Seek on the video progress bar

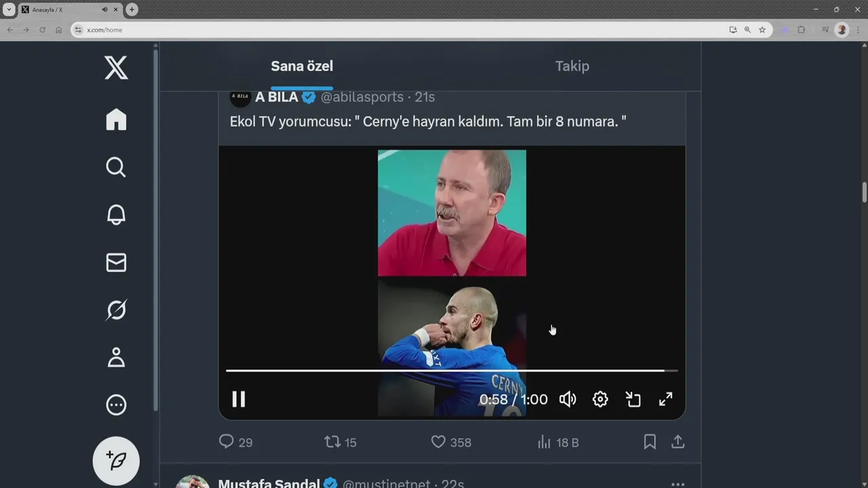pyautogui.click(x=452, y=371)
